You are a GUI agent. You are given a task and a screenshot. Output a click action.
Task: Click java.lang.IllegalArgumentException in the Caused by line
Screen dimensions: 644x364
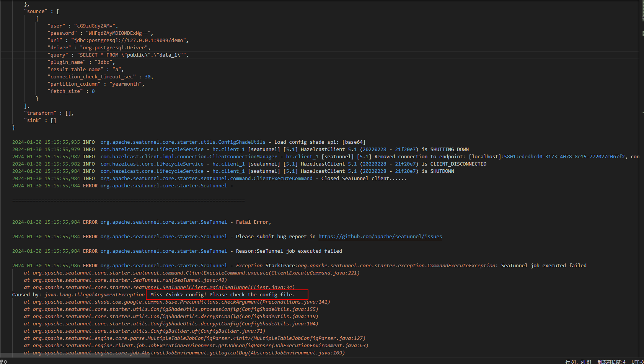pyautogui.click(x=95, y=295)
